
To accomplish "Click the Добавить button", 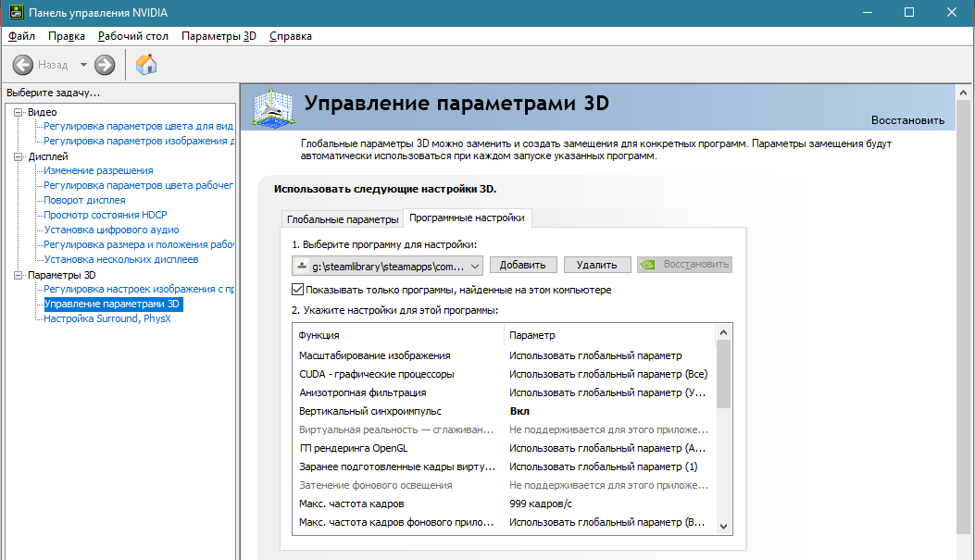I will pos(523,265).
